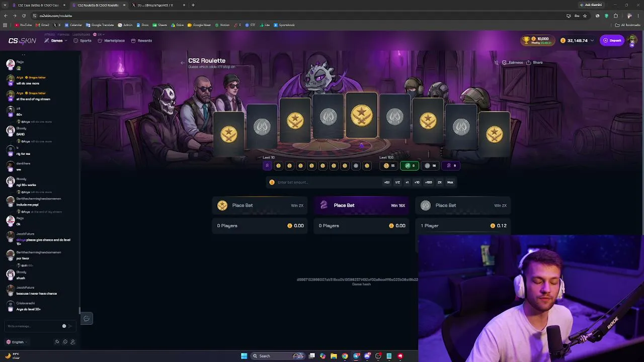644x362 pixels.
Task: Select the purple Last 100 counter showing 9
Action: (451, 166)
